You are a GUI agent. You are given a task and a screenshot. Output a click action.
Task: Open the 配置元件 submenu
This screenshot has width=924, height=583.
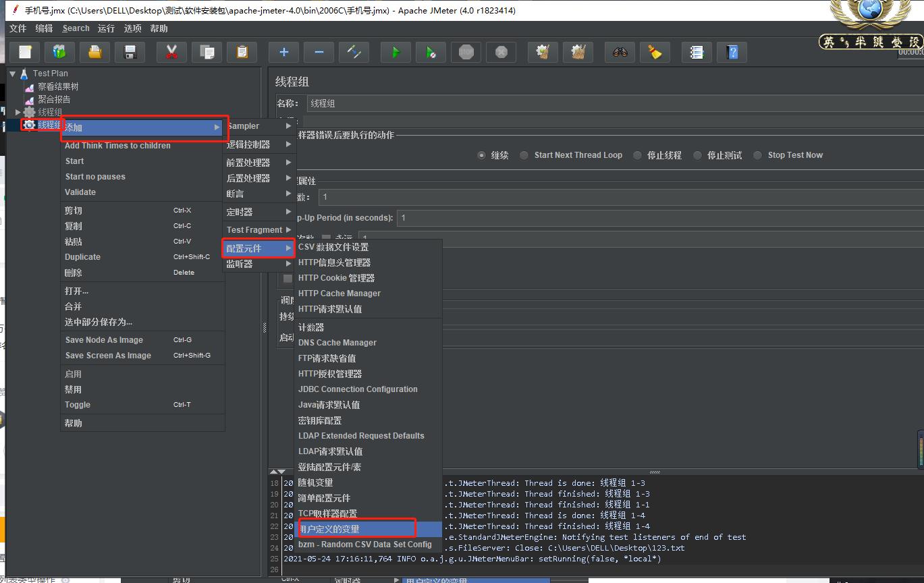(259, 248)
